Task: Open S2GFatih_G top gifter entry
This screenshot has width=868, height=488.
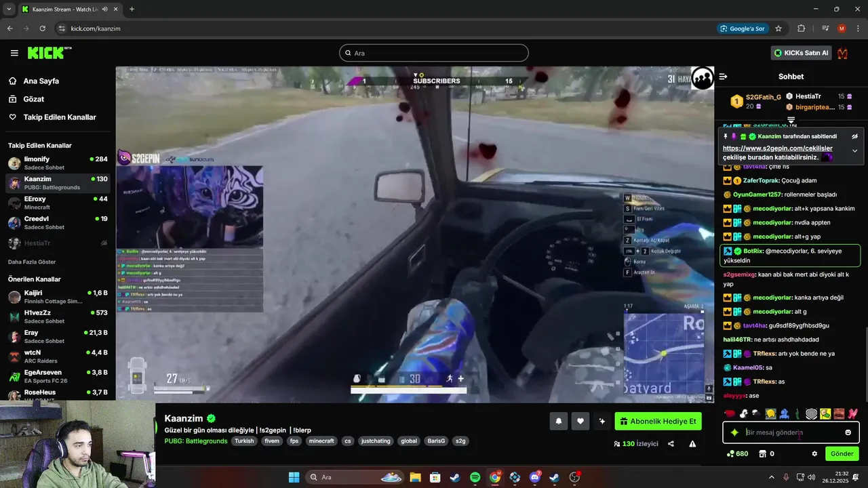Action: point(755,102)
